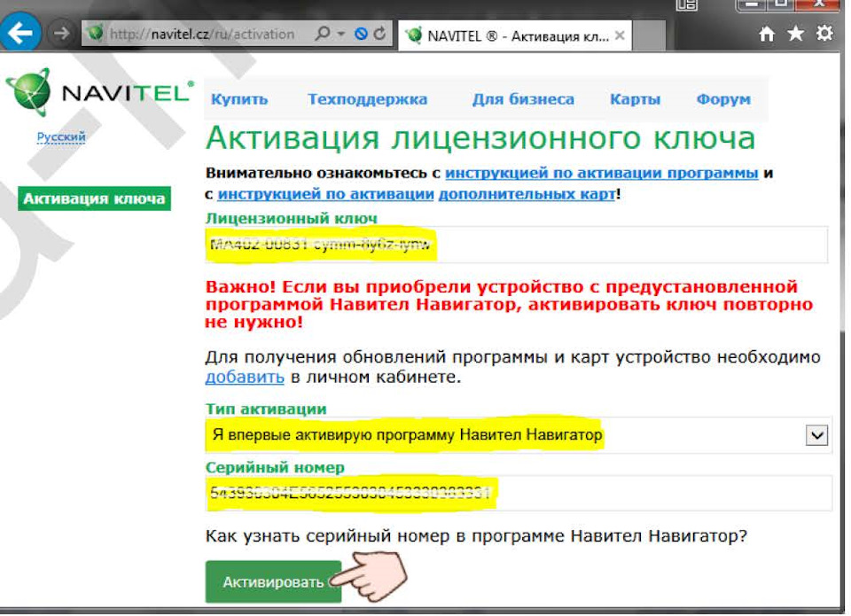851x616 pixels.
Task: Click the Активировать button
Action: (x=273, y=581)
